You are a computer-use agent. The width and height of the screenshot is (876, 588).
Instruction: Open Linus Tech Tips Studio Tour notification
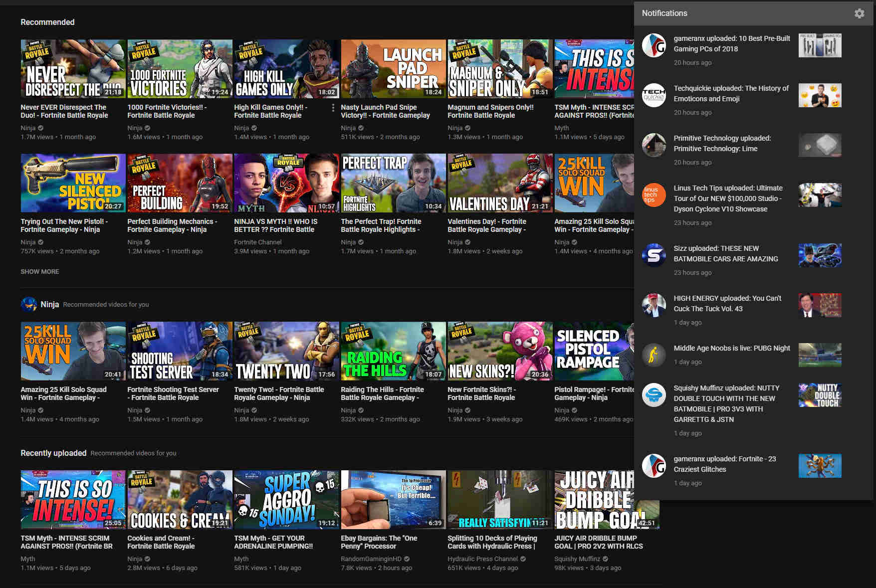coord(728,198)
